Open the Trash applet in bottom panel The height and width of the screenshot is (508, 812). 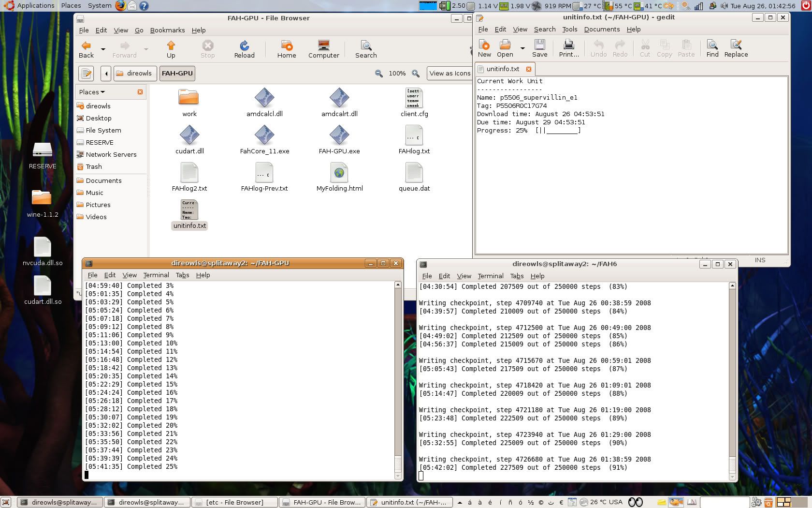(x=768, y=502)
